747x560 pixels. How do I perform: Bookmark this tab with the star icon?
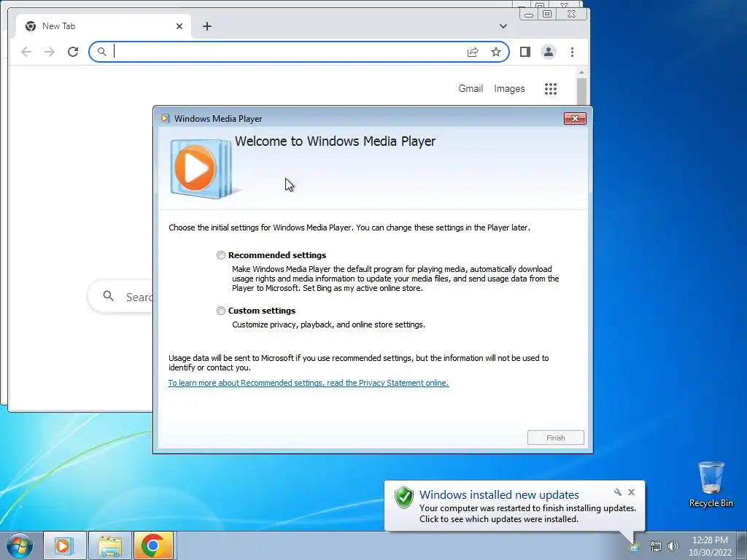(x=496, y=52)
